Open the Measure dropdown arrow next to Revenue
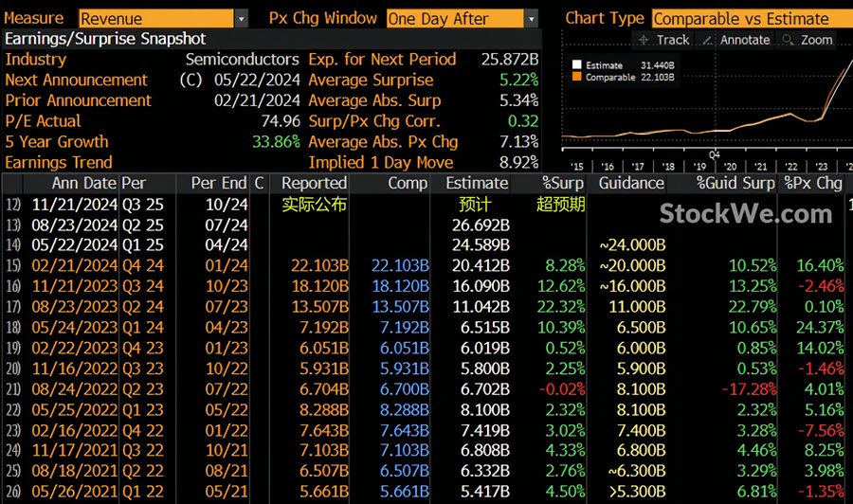Image resolution: width=853 pixels, height=504 pixels. tap(242, 19)
